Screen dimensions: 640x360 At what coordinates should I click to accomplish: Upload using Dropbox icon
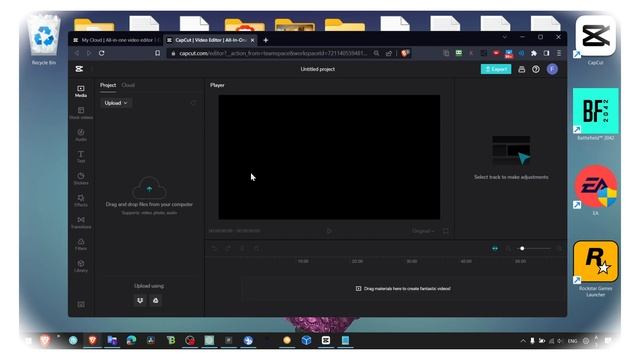[x=140, y=300]
